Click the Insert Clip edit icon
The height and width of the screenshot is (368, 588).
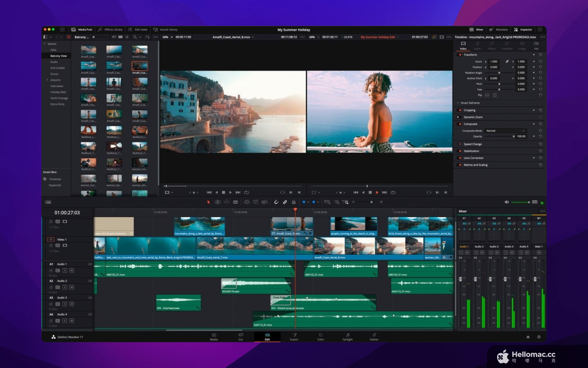[x=247, y=202]
